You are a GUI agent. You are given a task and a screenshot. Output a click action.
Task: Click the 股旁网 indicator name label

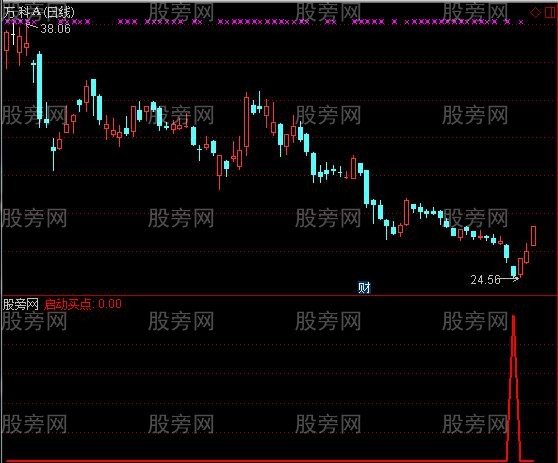click(x=21, y=304)
